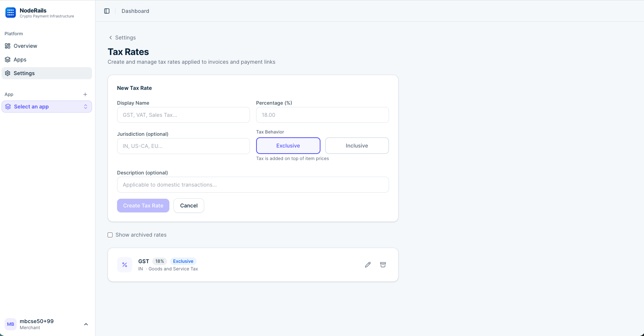
Task: Expand the mbcse50+99 account menu
Action: (x=86, y=324)
